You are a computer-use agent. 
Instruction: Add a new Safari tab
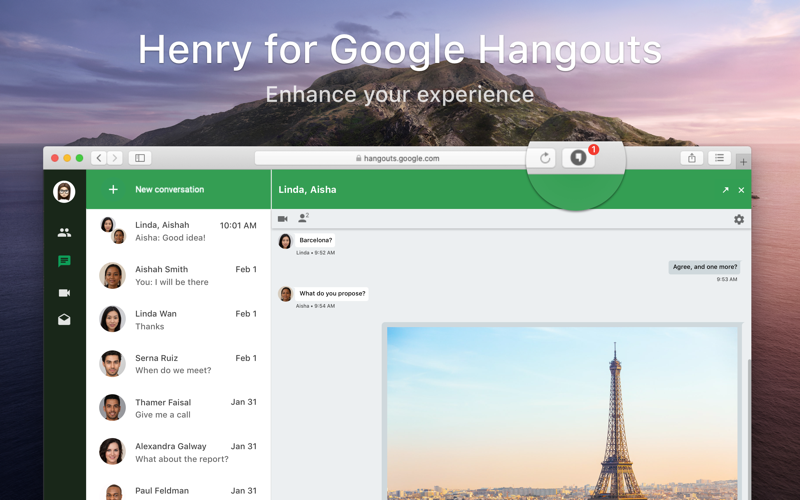(743, 162)
